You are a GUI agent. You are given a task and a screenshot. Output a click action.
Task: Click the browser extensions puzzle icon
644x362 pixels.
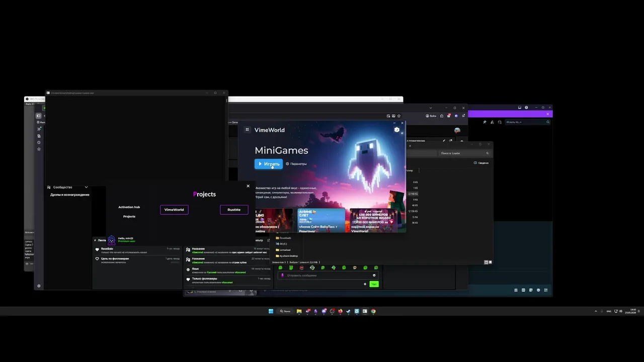click(442, 116)
